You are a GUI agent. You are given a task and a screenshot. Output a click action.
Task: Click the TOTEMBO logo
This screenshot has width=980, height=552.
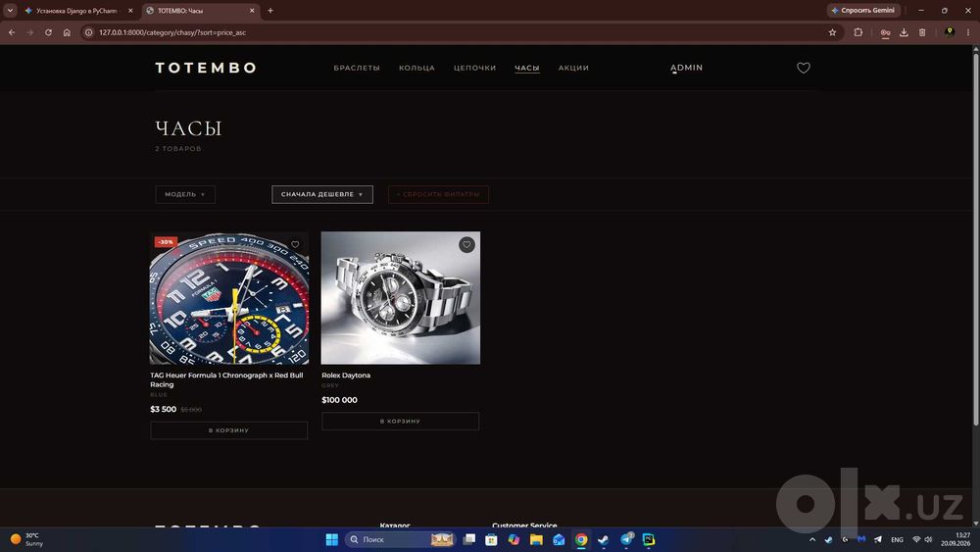coord(206,68)
